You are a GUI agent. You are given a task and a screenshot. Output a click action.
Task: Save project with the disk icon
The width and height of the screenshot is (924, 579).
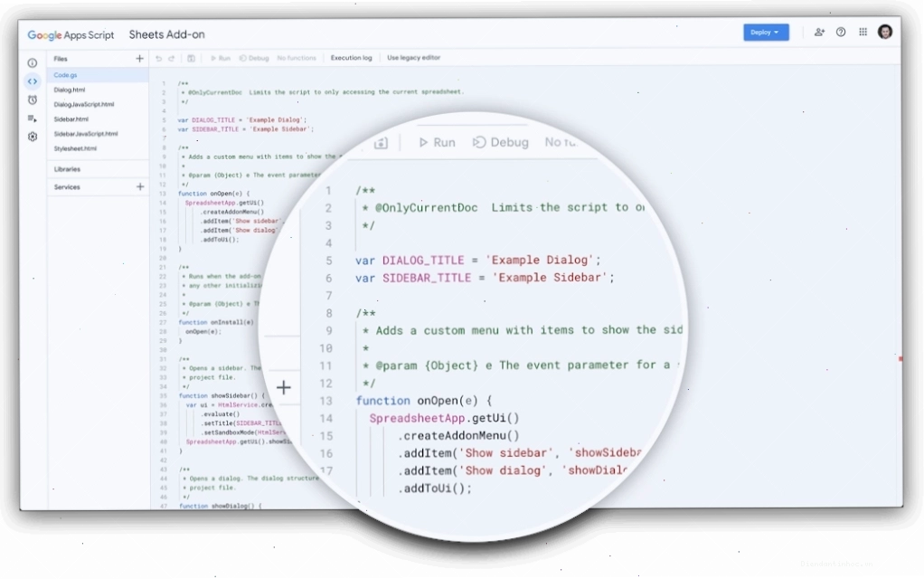click(191, 59)
